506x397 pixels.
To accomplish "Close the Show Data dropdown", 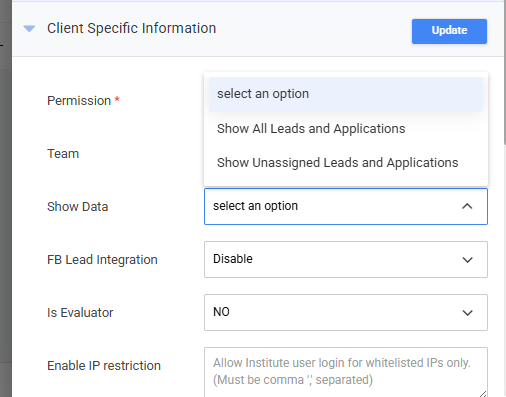I will tap(346, 206).
